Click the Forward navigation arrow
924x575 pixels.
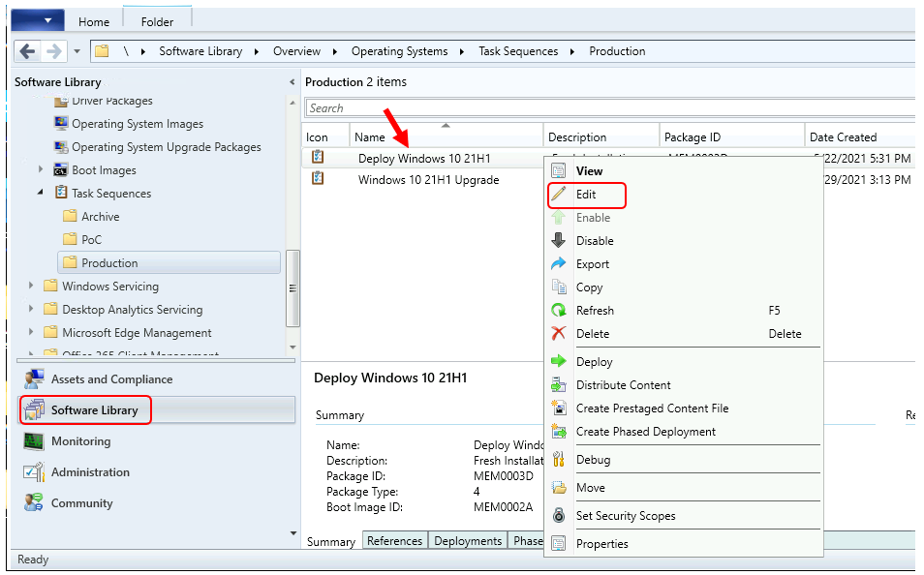tap(53, 52)
